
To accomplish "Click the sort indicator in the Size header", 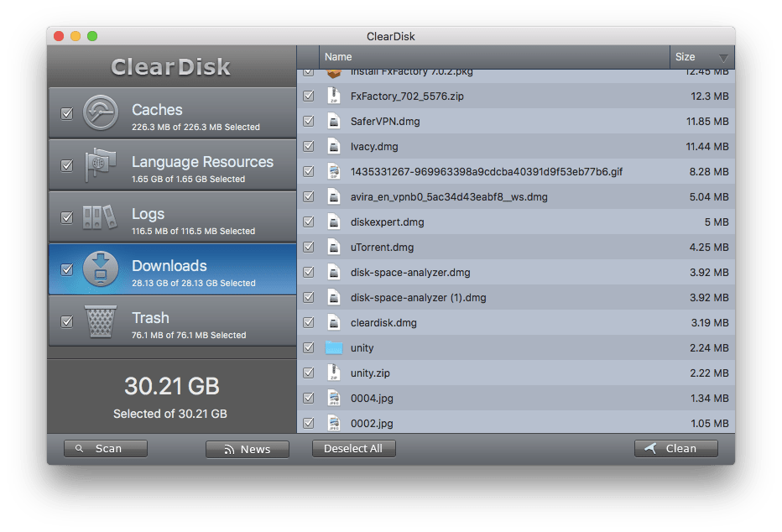I will (723, 56).
